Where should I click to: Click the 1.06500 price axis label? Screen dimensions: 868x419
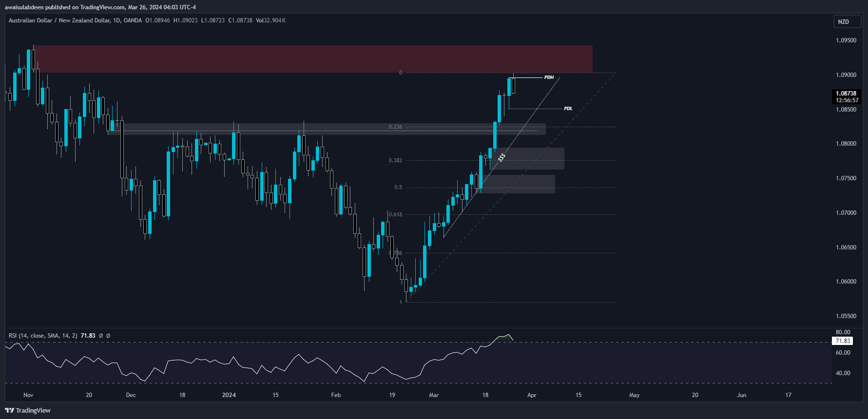(x=846, y=248)
